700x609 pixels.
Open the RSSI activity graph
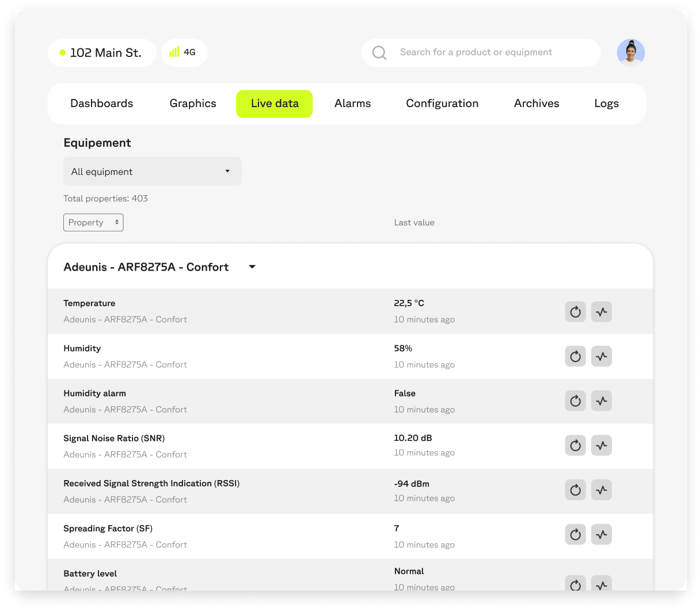coord(601,490)
